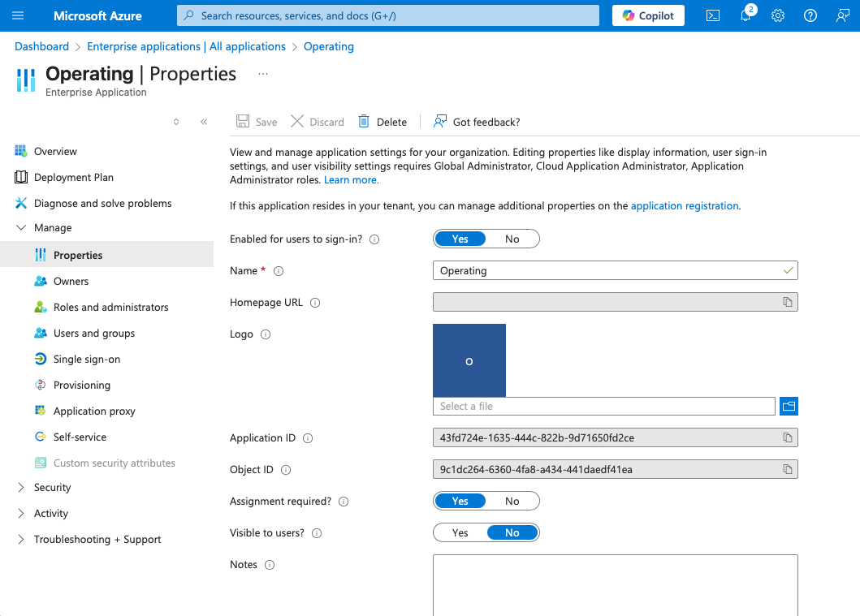The width and height of the screenshot is (860, 616).
Task: Click the sidebar up-down sort arrows
Action: pos(176,122)
